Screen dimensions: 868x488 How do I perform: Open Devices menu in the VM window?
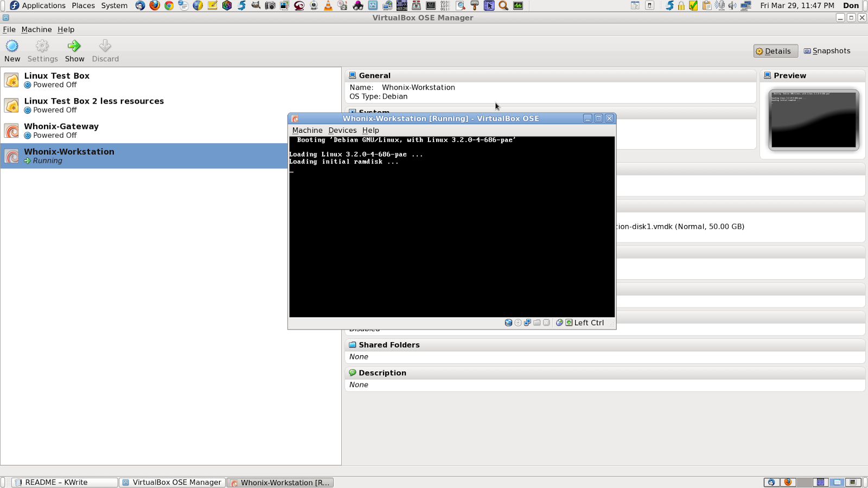[342, 130]
